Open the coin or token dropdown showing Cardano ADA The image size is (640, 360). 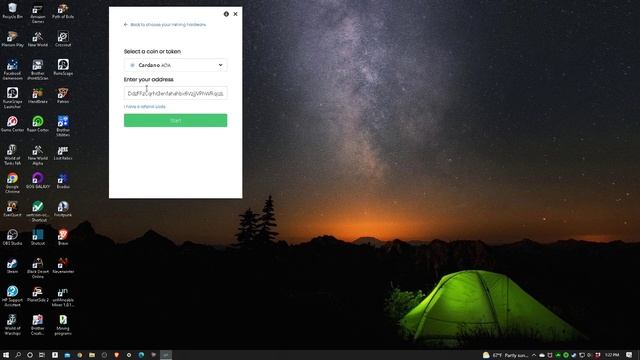pyautogui.click(x=176, y=65)
